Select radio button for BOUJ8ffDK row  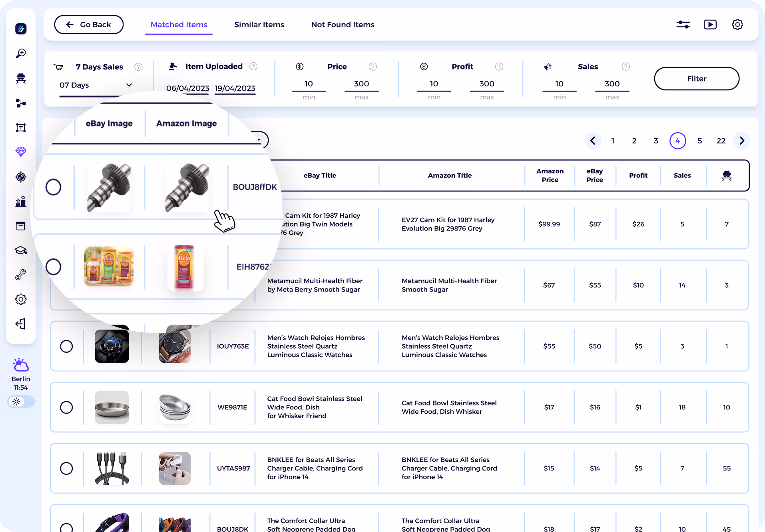coord(53,187)
